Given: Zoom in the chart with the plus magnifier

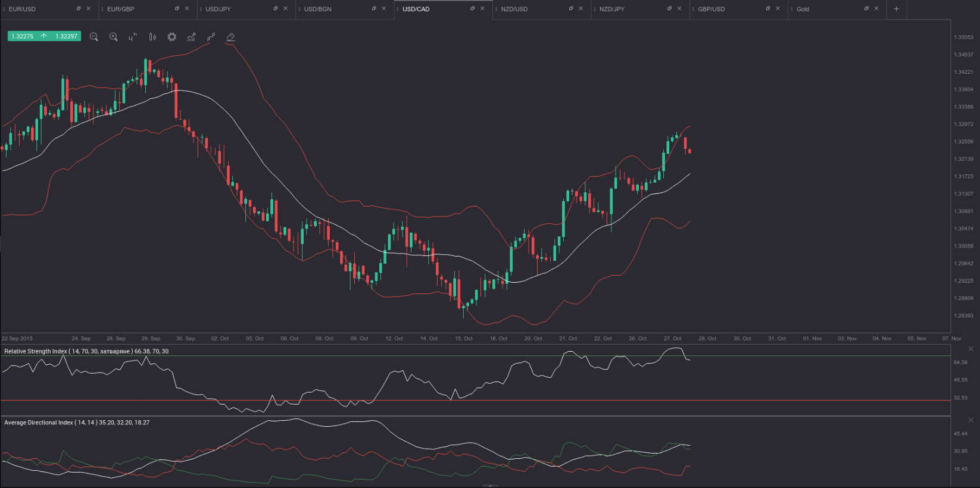Looking at the screenshot, I should pos(113,37).
